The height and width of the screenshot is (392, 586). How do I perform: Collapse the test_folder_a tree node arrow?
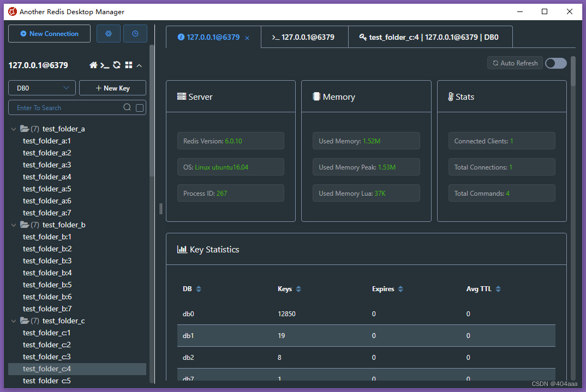pyautogui.click(x=14, y=129)
